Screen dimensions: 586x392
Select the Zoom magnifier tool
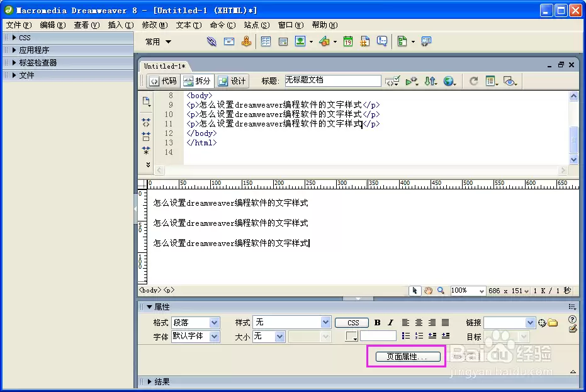click(x=441, y=291)
